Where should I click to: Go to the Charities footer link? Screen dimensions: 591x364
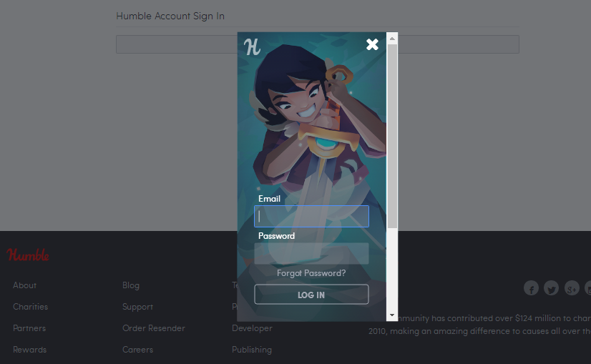pos(31,307)
